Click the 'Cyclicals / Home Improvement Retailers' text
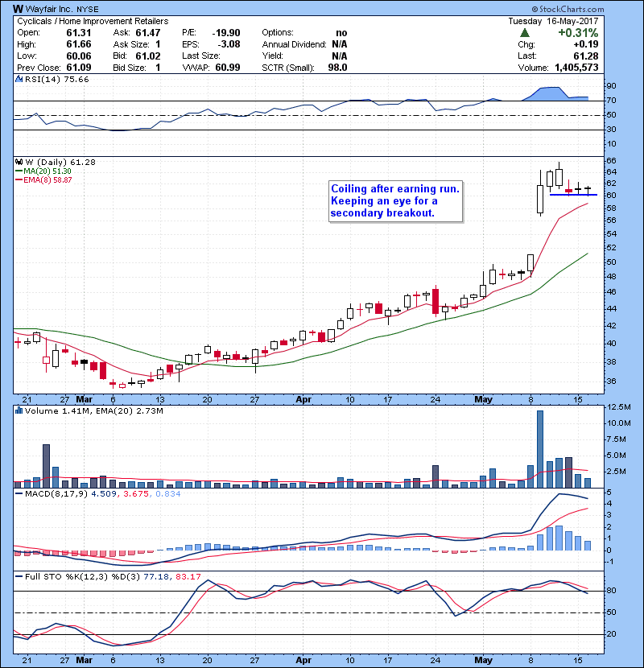This screenshot has width=644, height=668. point(93,21)
